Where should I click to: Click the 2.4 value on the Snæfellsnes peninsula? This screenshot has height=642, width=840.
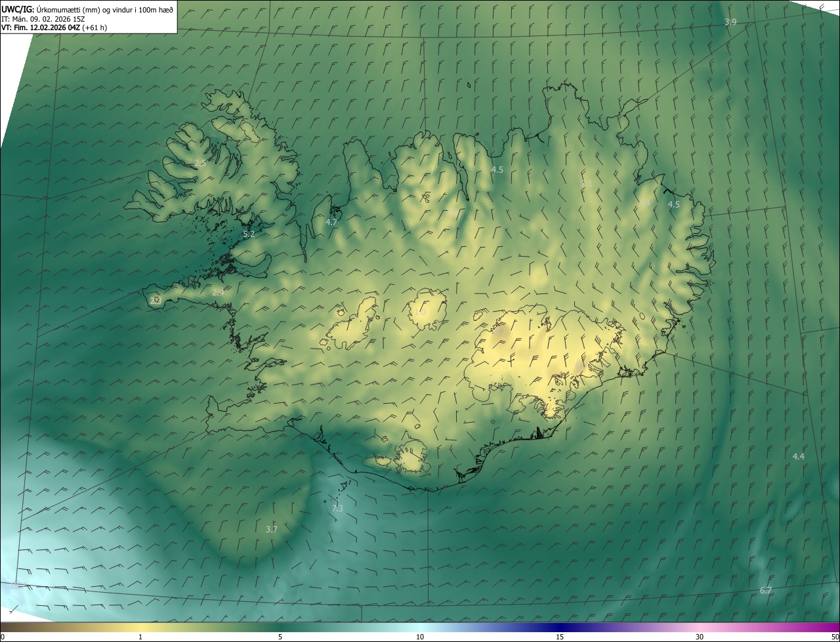coord(218,293)
